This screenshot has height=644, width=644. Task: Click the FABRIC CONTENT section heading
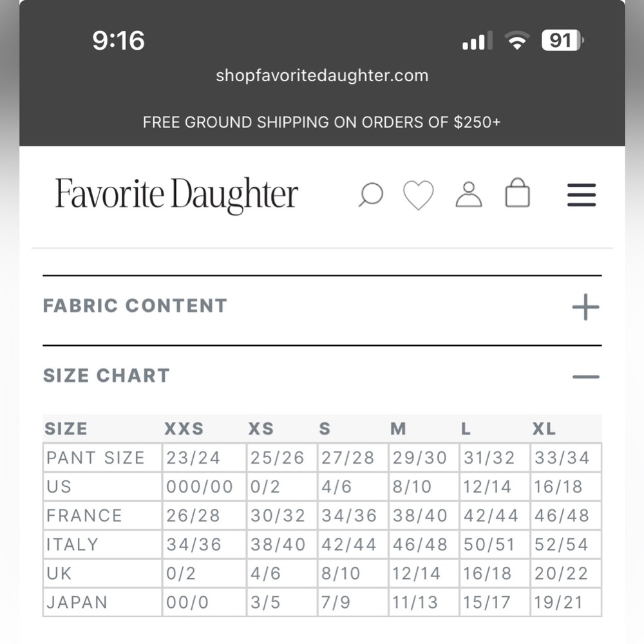pos(135,306)
